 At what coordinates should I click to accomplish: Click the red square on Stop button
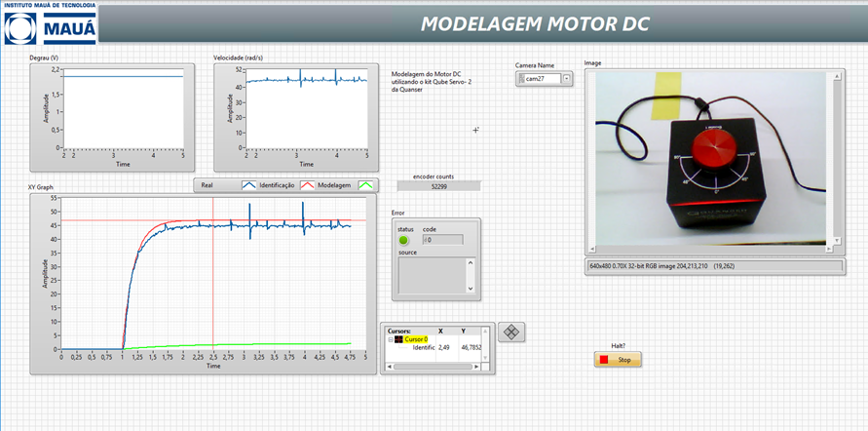[605, 360]
